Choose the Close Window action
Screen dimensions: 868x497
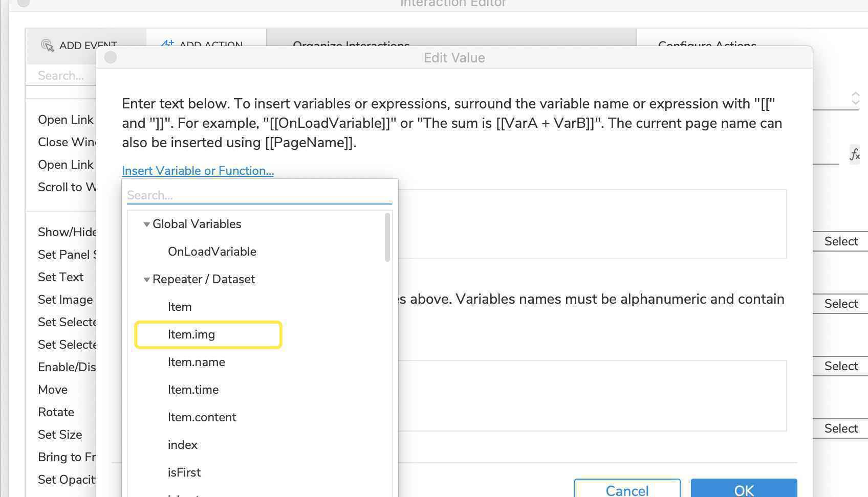point(67,142)
